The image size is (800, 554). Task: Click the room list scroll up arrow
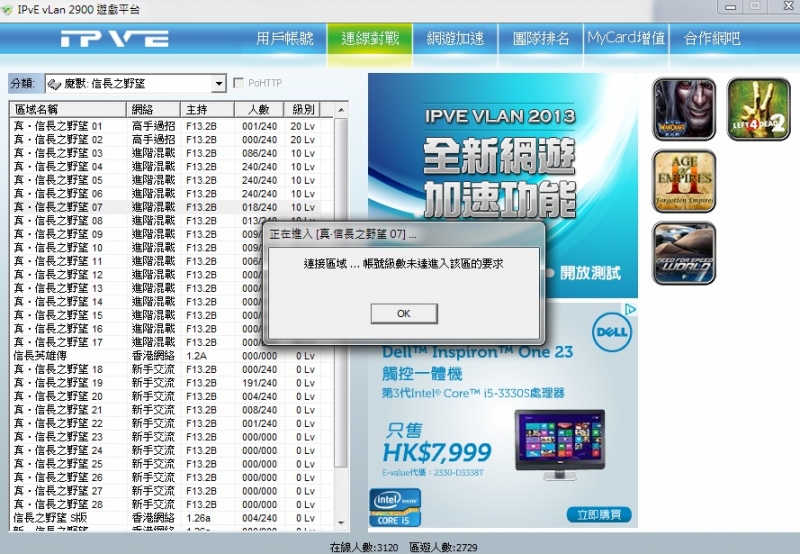click(x=341, y=110)
